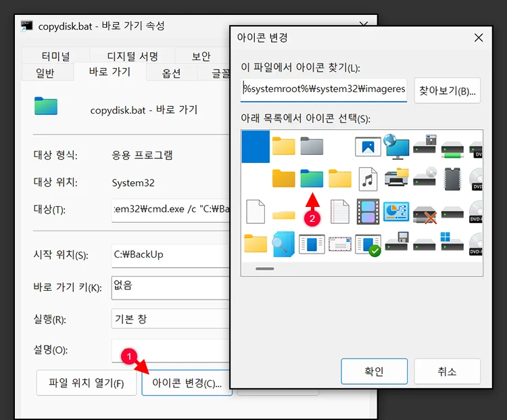This screenshot has height=420, width=507.
Task: Select the yellow folder beside the magnifier icon
Action: coord(256,243)
